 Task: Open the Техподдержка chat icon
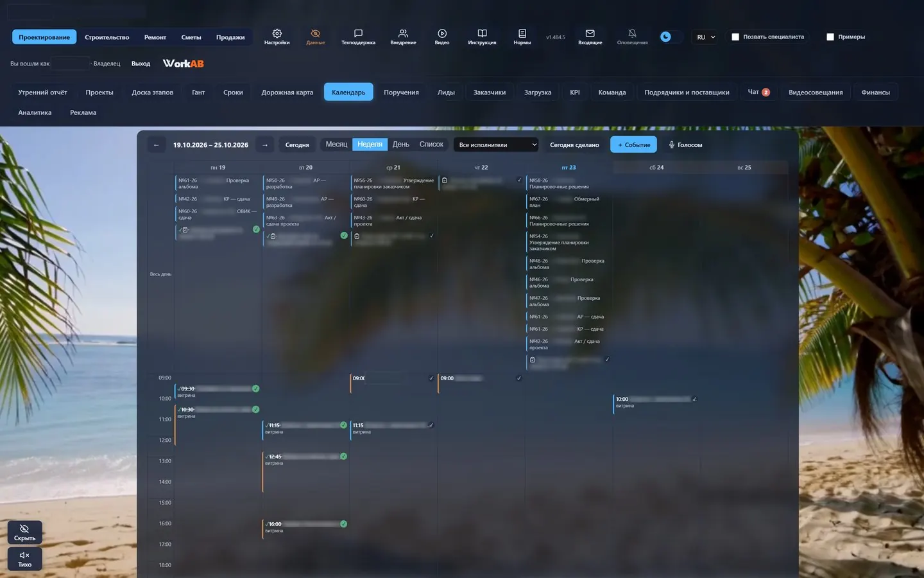(358, 33)
